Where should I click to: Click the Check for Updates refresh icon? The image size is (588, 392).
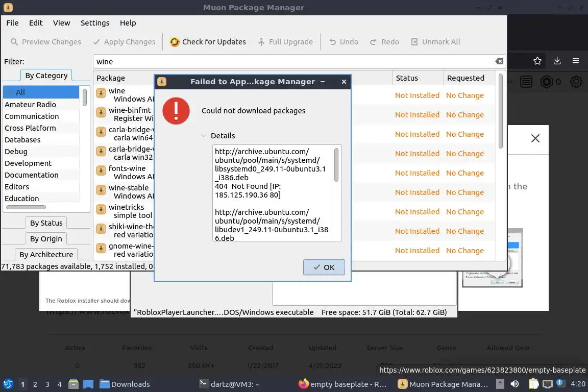pos(175,42)
